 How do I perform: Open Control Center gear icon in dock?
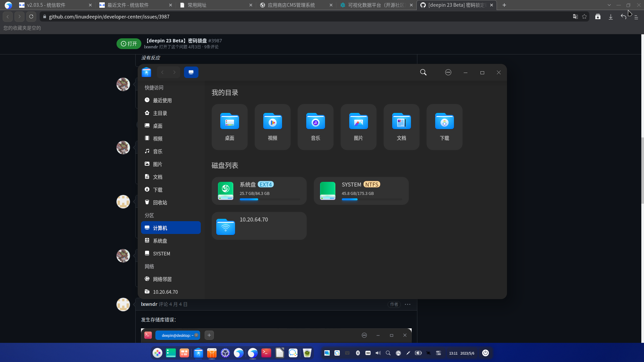coord(225,353)
